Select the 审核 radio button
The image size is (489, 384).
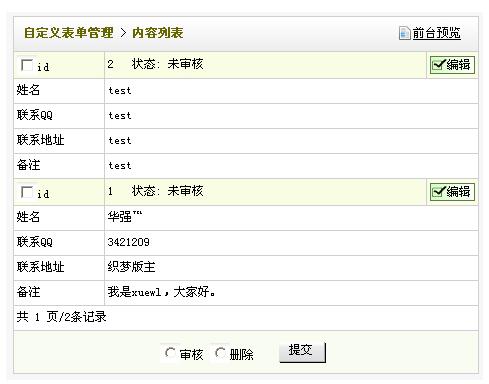170,353
